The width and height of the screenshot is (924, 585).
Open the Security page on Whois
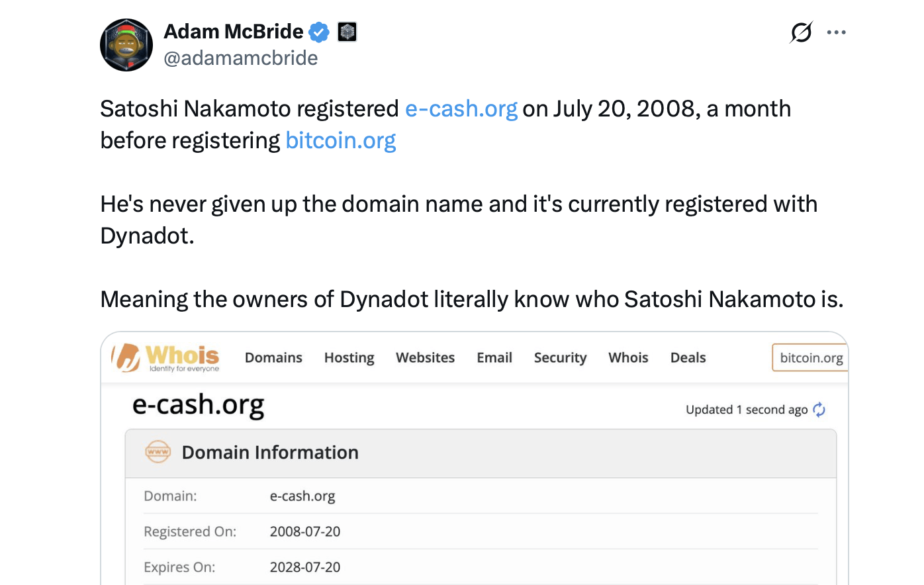click(559, 357)
